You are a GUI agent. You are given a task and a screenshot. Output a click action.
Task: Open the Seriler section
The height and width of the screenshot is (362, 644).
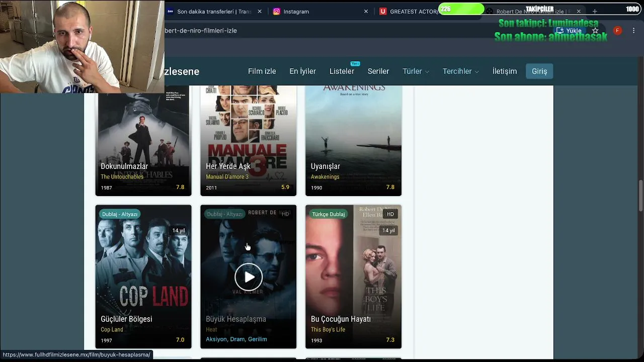[x=378, y=71]
